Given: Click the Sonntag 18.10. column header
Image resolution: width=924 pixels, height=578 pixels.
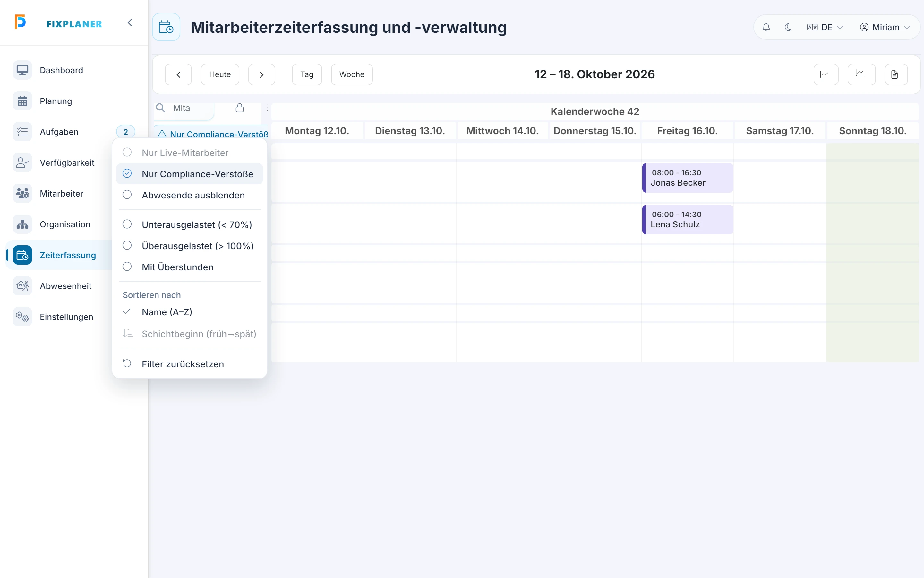Looking at the screenshot, I should pyautogui.click(x=872, y=131).
